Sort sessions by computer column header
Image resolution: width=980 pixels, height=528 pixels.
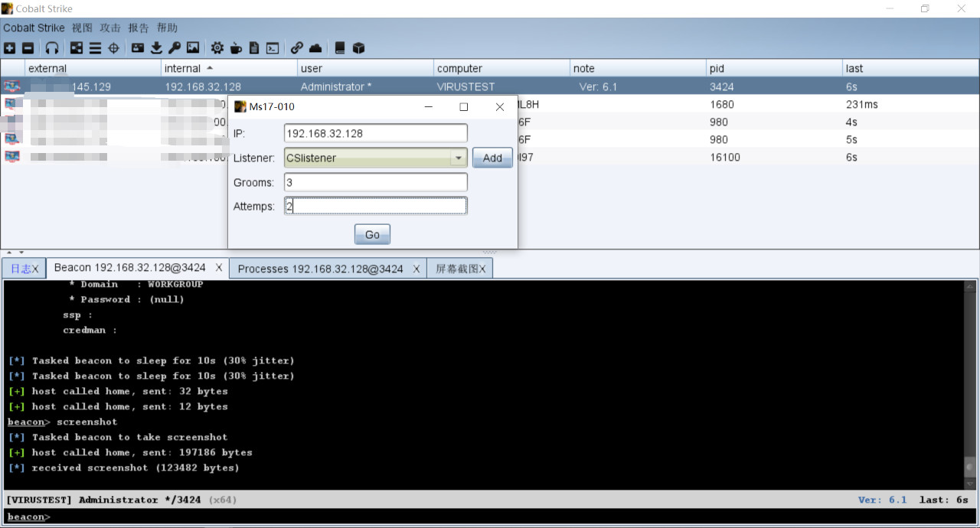[501, 68]
